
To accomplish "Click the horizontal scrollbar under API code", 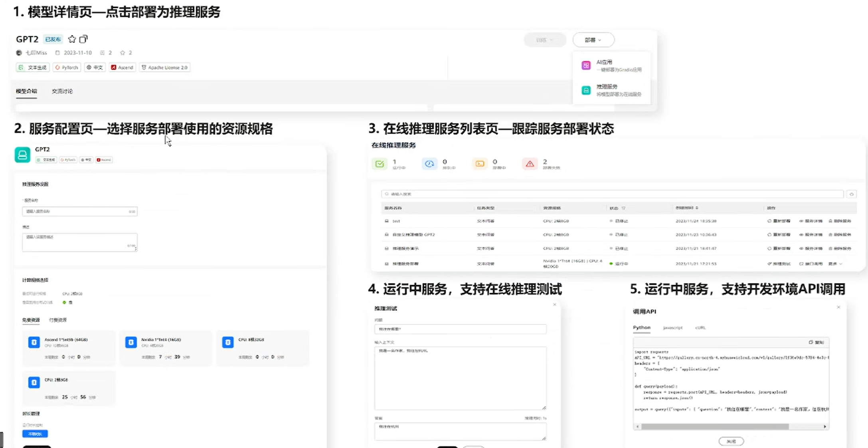I will tap(714, 426).
